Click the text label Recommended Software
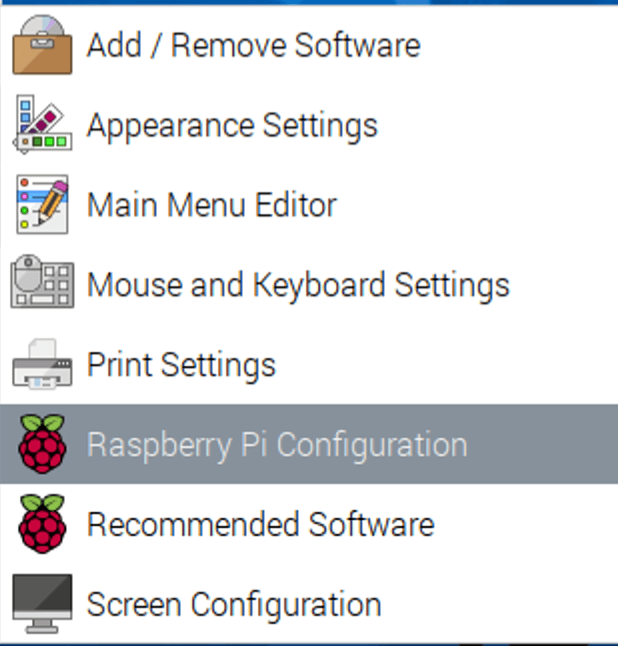Image resolution: width=618 pixels, height=646 pixels. point(261,524)
